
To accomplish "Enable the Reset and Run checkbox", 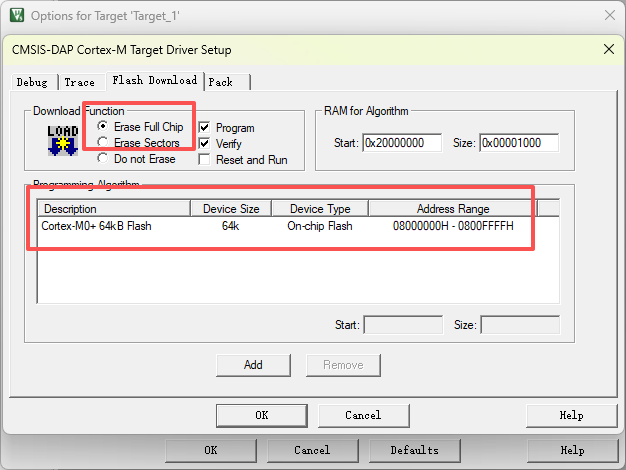I will [x=205, y=160].
